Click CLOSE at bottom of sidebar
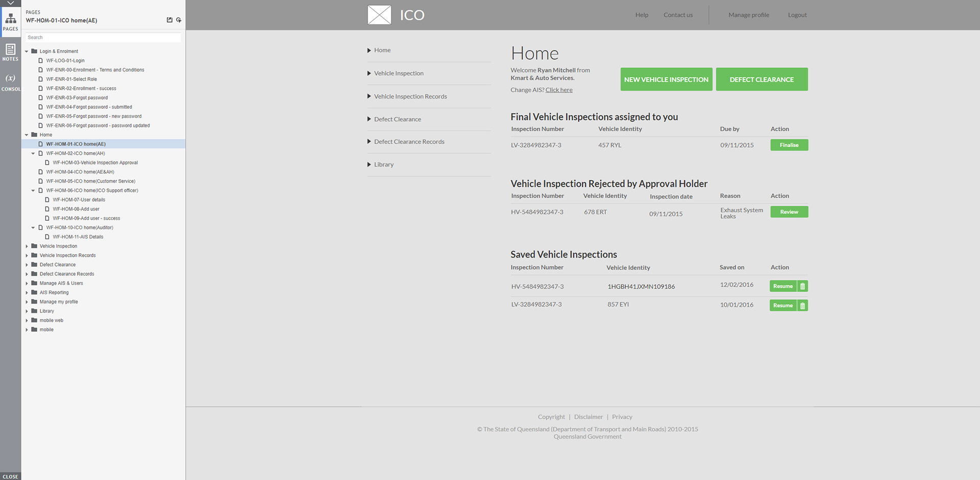 (x=10, y=476)
